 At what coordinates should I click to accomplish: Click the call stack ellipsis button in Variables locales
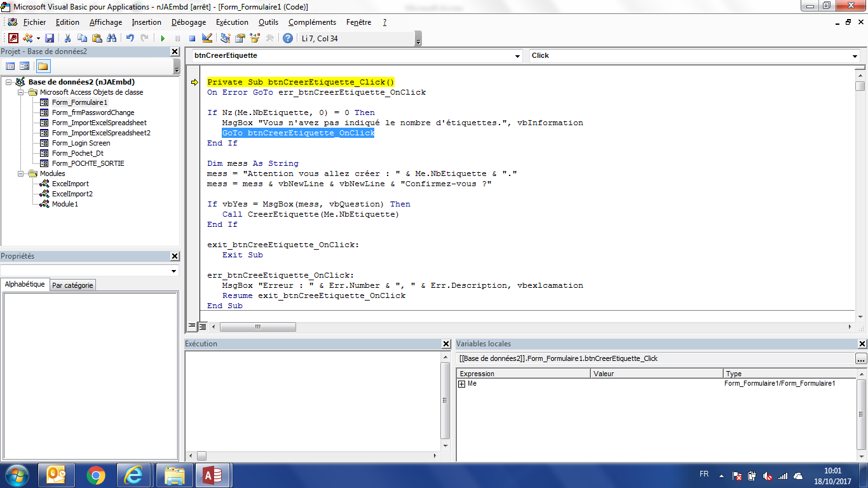pyautogui.click(x=861, y=358)
